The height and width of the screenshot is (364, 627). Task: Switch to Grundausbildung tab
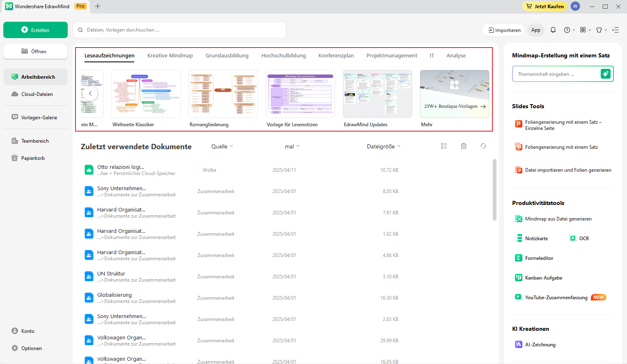point(227,56)
